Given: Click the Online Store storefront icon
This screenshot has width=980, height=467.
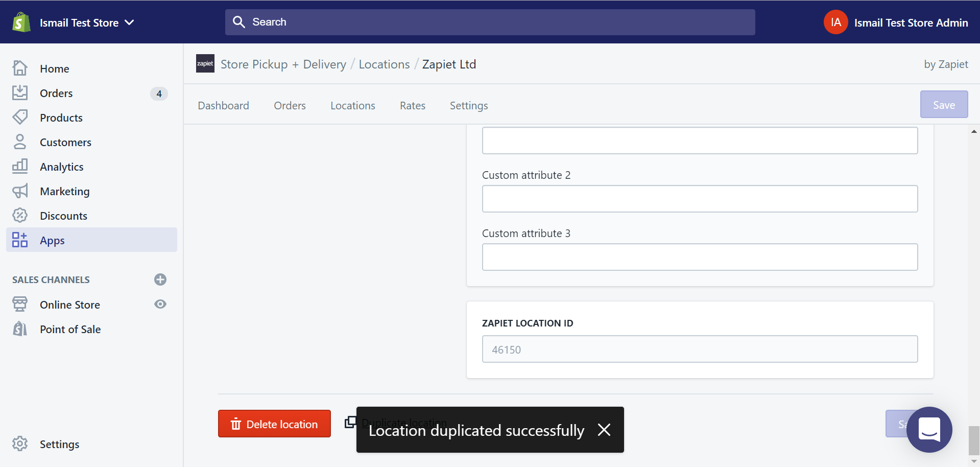Looking at the screenshot, I should (20, 305).
